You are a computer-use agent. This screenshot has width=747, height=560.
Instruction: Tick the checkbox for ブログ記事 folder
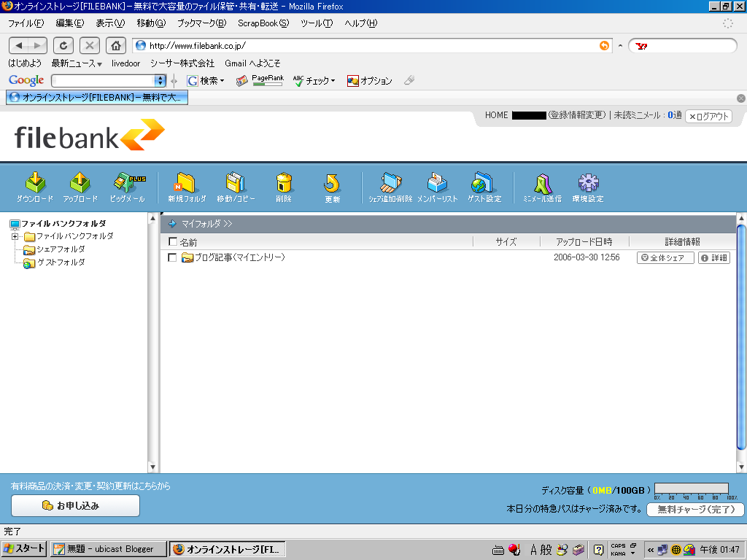click(172, 257)
